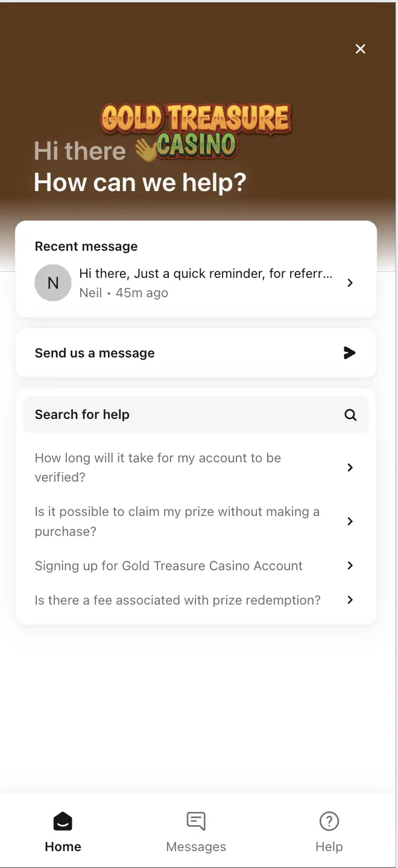Click the Gold Treasure Casino logo
This screenshot has width=398, height=868.
point(195,129)
